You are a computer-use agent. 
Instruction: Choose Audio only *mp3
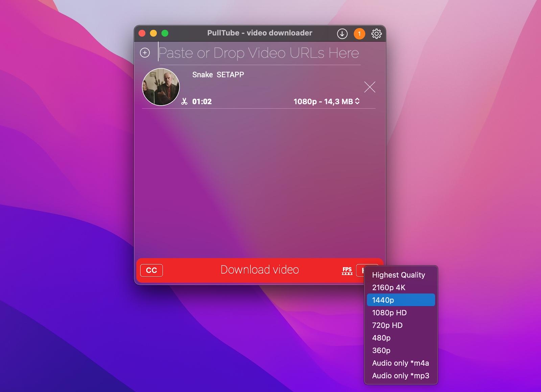tap(401, 375)
